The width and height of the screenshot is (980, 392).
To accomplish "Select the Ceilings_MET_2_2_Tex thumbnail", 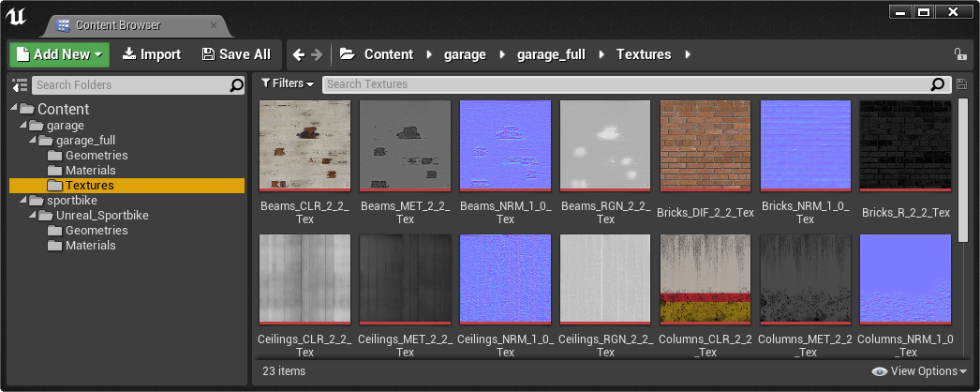I will (405, 279).
